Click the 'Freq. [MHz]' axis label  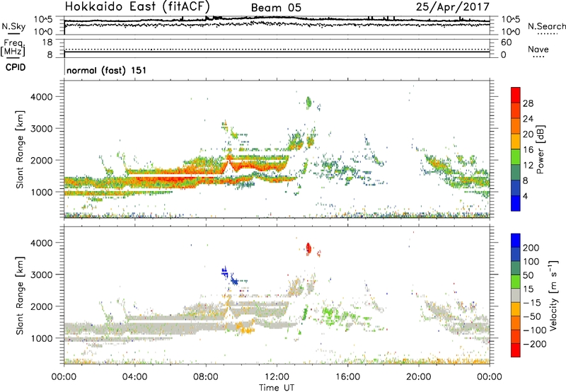click(x=13, y=48)
